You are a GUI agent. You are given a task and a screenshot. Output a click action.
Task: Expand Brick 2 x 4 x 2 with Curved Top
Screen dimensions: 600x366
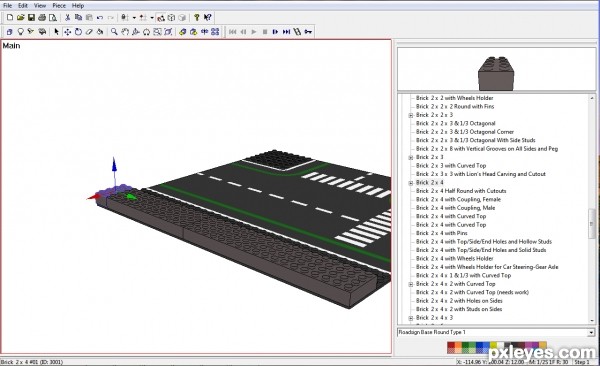click(411, 284)
